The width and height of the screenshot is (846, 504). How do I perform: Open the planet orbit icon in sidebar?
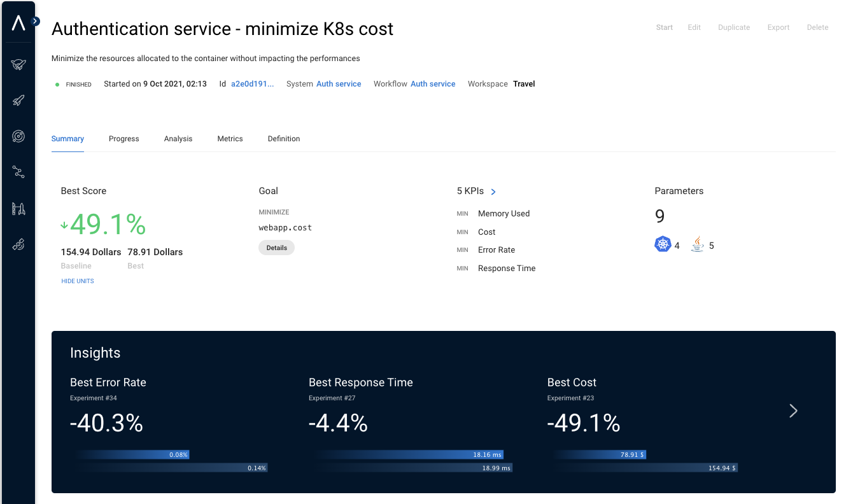pyautogui.click(x=18, y=136)
